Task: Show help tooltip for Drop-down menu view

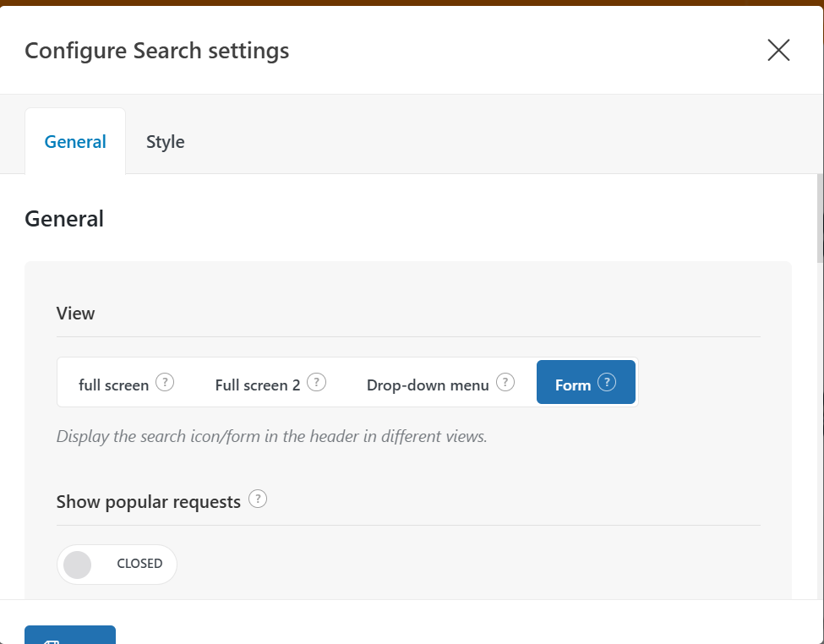Action: (x=505, y=382)
